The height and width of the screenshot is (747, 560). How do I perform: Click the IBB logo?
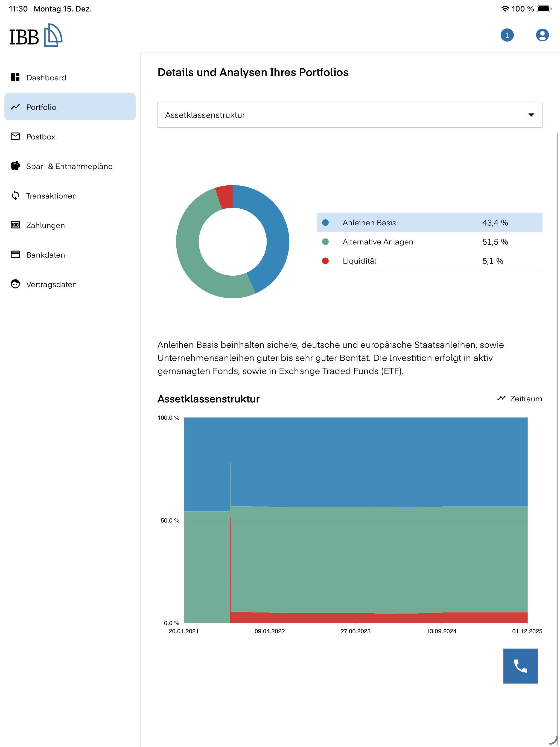coord(36,35)
